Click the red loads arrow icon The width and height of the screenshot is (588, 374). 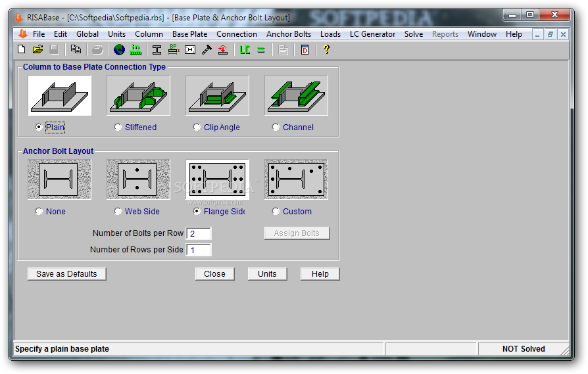coord(223,49)
